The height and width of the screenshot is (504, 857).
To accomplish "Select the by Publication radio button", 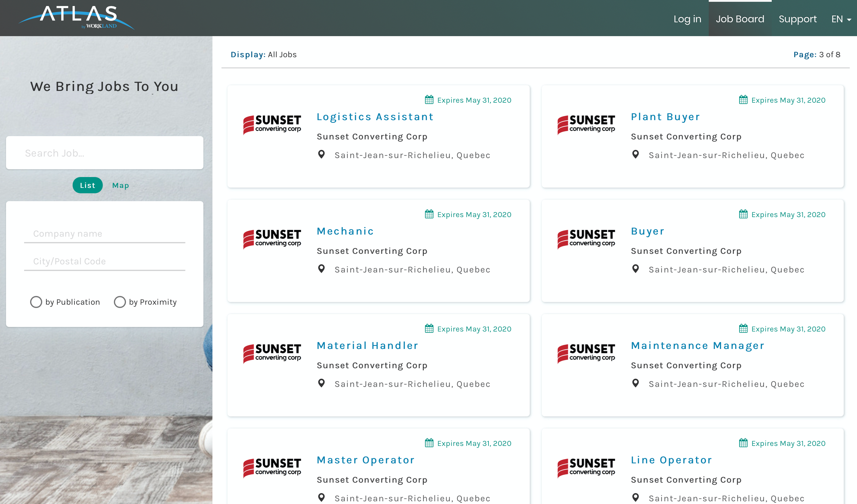I will 36,302.
